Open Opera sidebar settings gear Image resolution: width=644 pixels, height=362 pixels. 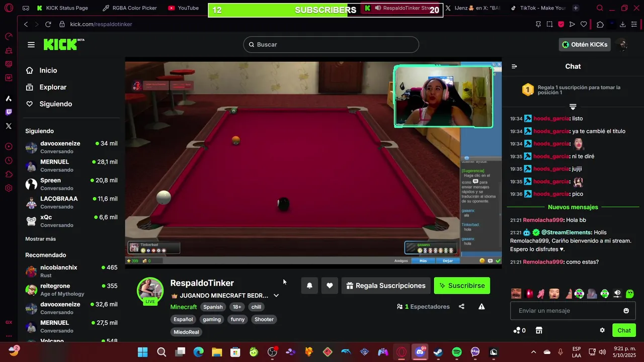coord(9,188)
